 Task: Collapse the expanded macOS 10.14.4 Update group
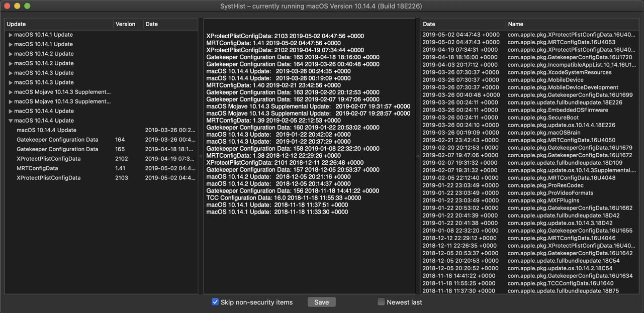coord(11,121)
